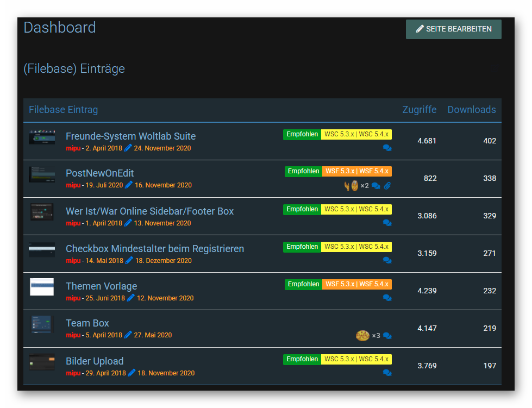The height and width of the screenshot is (408, 532).
Task: Open Wer Ist/War Online Sidebar/Footer Box
Action: point(149,211)
